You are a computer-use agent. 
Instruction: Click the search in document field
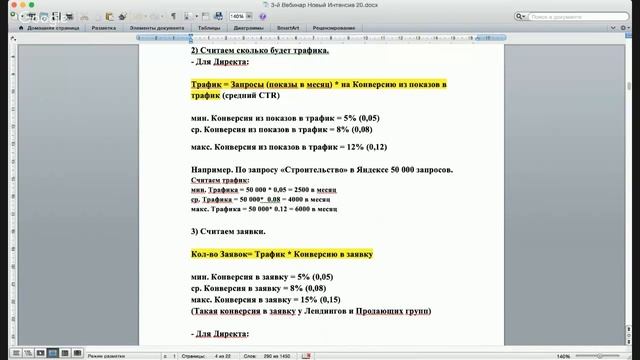tap(578, 17)
